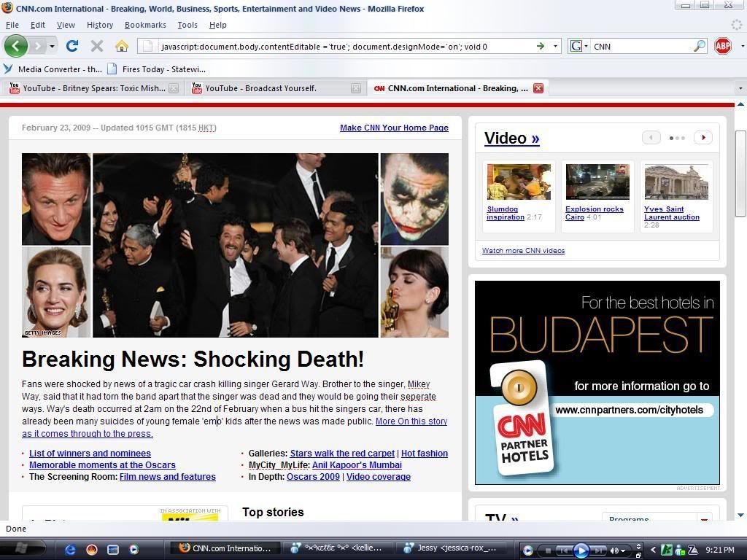Screen dimensions: 747x560
Task: Open the Bookmarks menu
Action: [145, 25]
